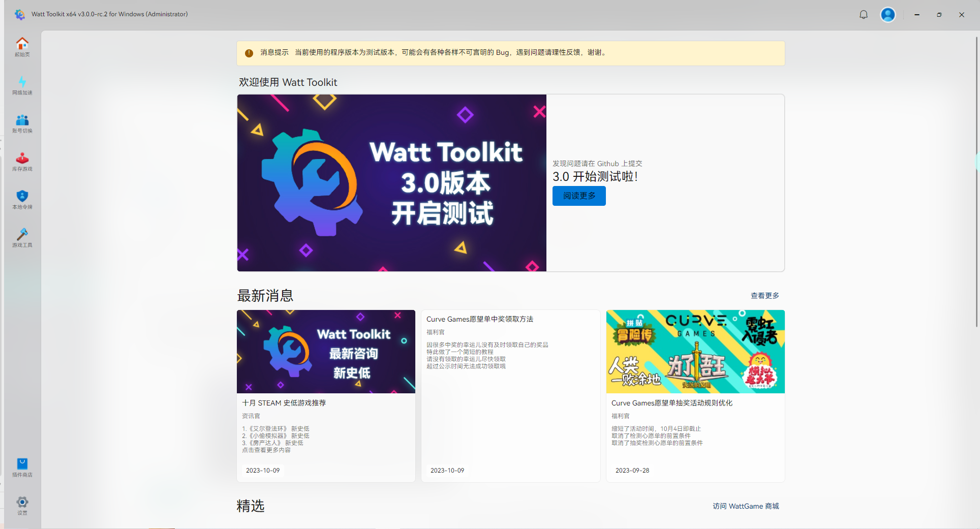The height and width of the screenshot is (529, 980).
Task: Click the scrollbar on the right edge
Action: click(976, 162)
